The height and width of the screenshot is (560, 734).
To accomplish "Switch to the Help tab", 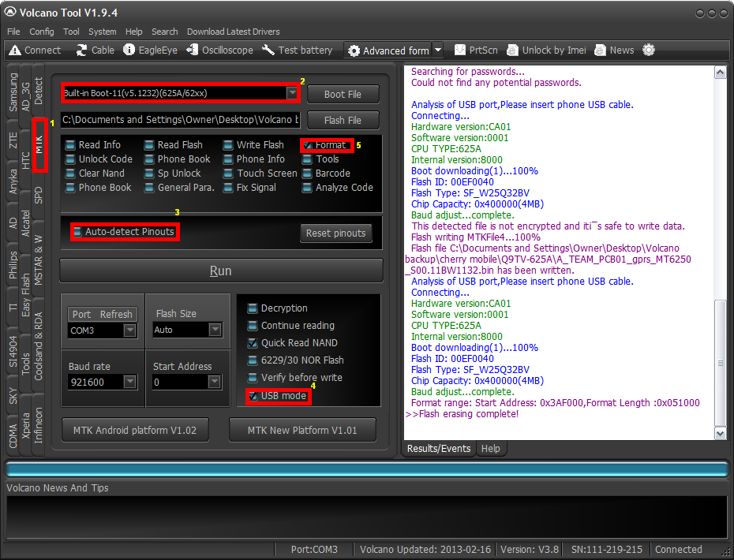I will coord(490,448).
